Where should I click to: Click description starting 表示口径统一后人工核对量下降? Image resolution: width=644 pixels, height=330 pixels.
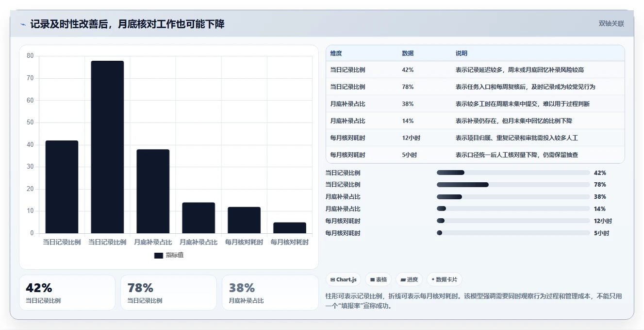(x=516, y=155)
